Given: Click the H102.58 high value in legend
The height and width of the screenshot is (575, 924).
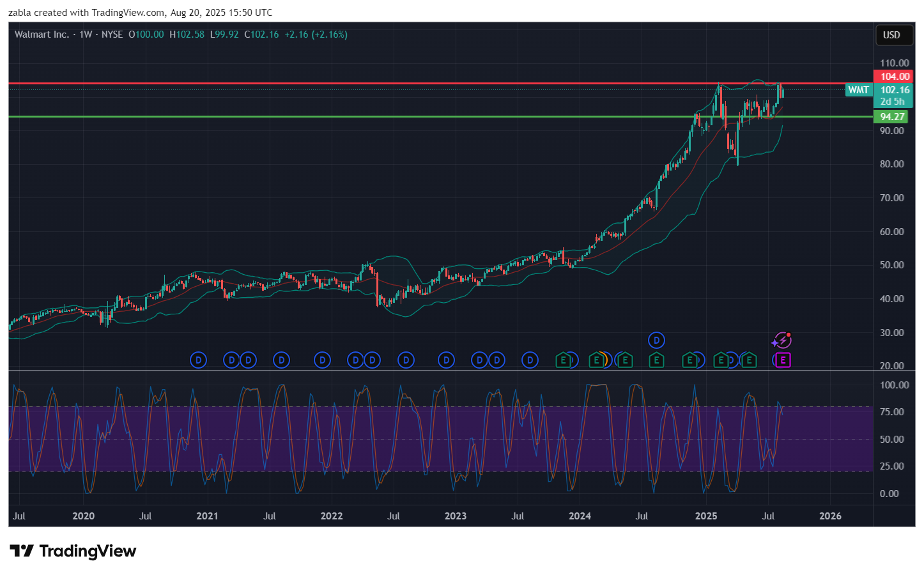Looking at the screenshot, I should tap(187, 34).
